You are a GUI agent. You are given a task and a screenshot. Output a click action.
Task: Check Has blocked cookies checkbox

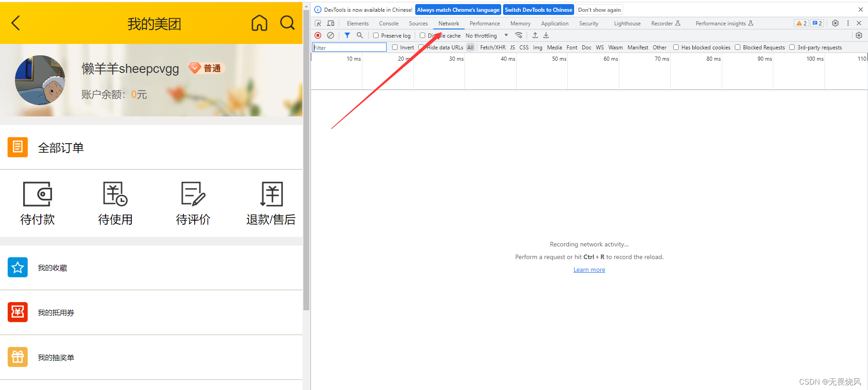coord(676,47)
